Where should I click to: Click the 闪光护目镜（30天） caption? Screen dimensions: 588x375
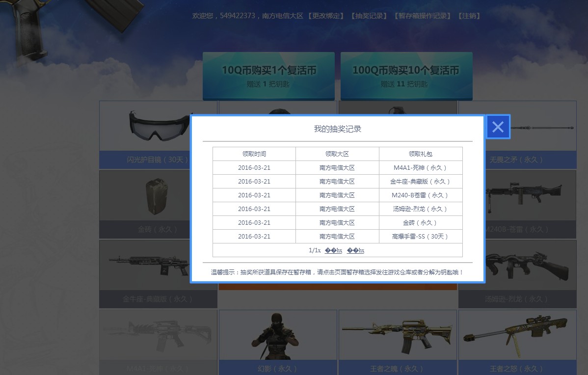158,160
